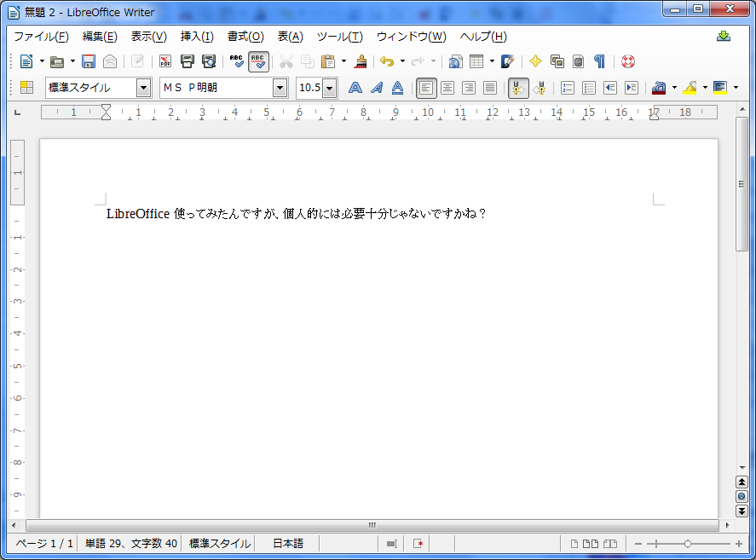The width and height of the screenshot is (756, 560).
Task: Open the data sources icon
Action: (578, 61)
